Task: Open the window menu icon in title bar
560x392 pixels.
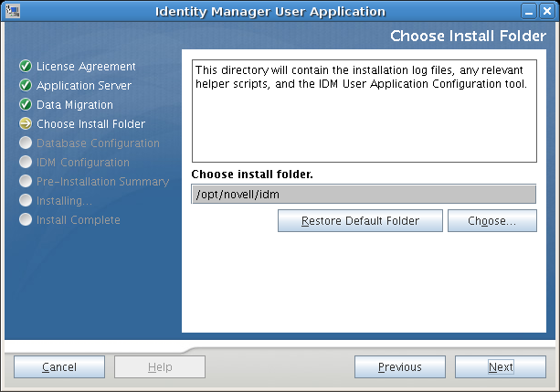Action: point(13,11)
